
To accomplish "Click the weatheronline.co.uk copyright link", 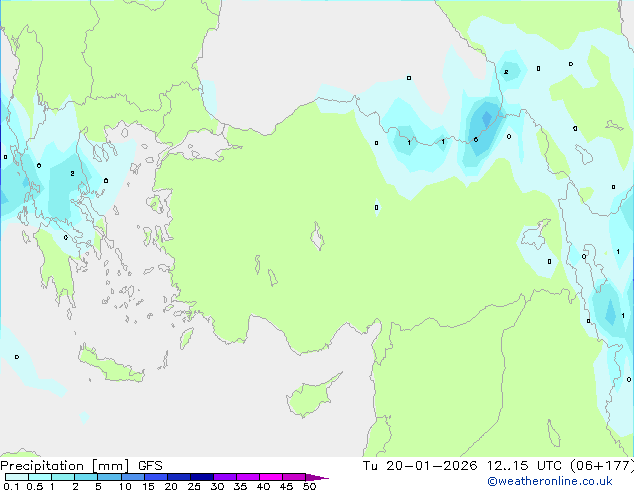I will 549,481.
